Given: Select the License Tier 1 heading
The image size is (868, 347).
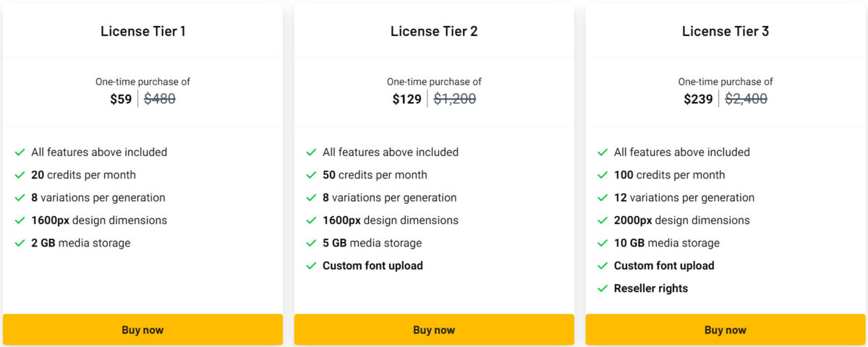Looking at the screenshot, I should coord(142,31).
